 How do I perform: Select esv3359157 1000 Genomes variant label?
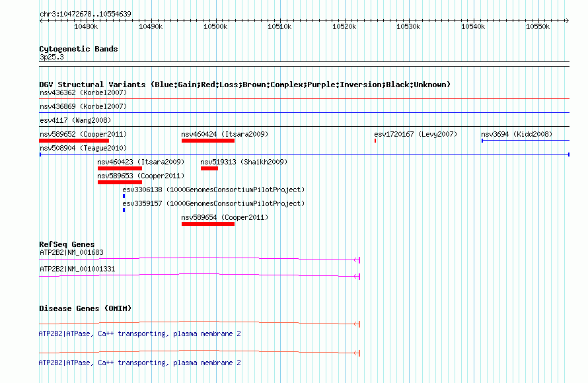coord(213,203)
